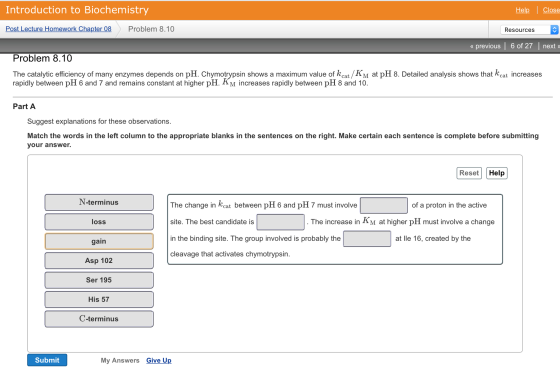Viewport: 560px width, 374px height.
Task: Click the first blank before 'of a proton'
Action: coord(384,205)
